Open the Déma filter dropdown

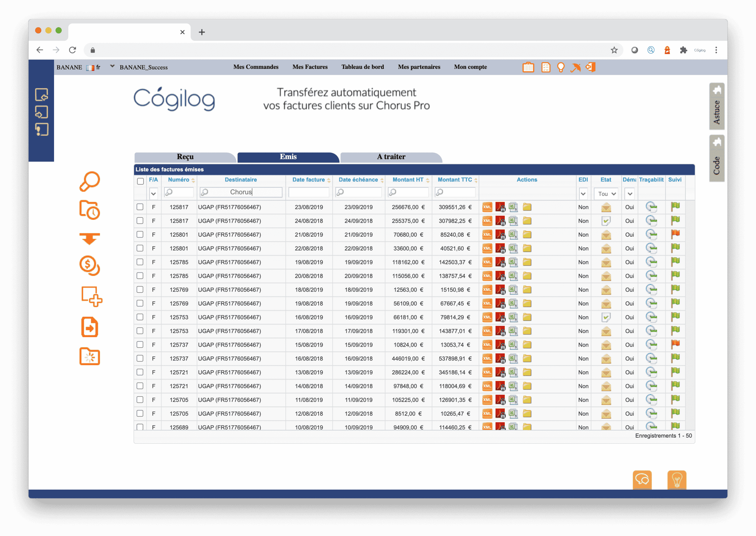[x=630, y=194]
